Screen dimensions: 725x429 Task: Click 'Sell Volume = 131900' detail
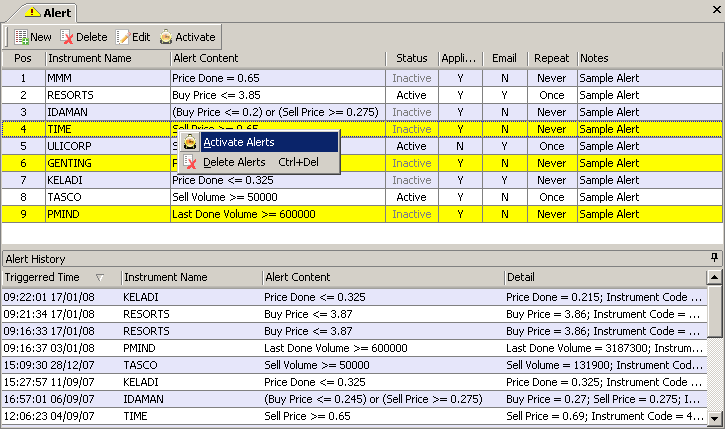point(558,365)
